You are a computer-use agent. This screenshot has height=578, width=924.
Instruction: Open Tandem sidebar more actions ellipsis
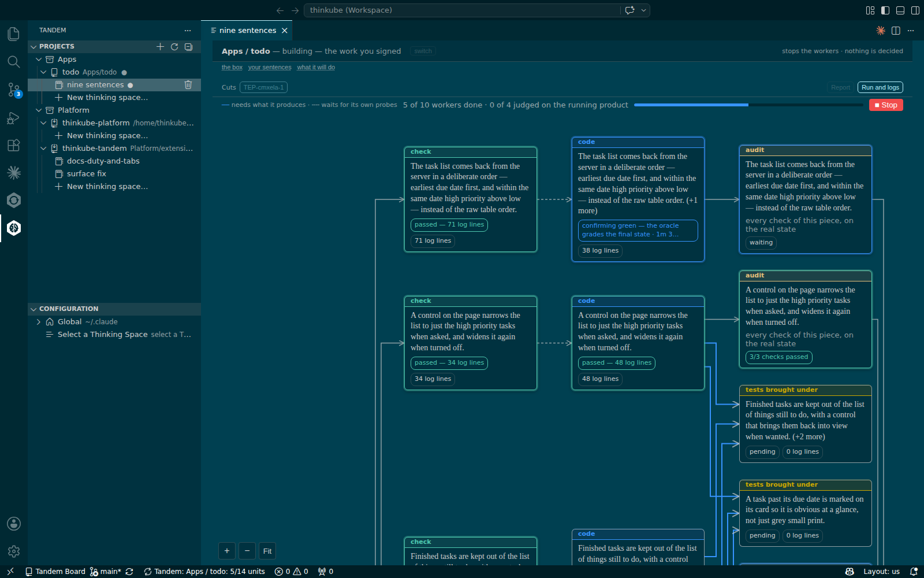[x=188, y=30]
